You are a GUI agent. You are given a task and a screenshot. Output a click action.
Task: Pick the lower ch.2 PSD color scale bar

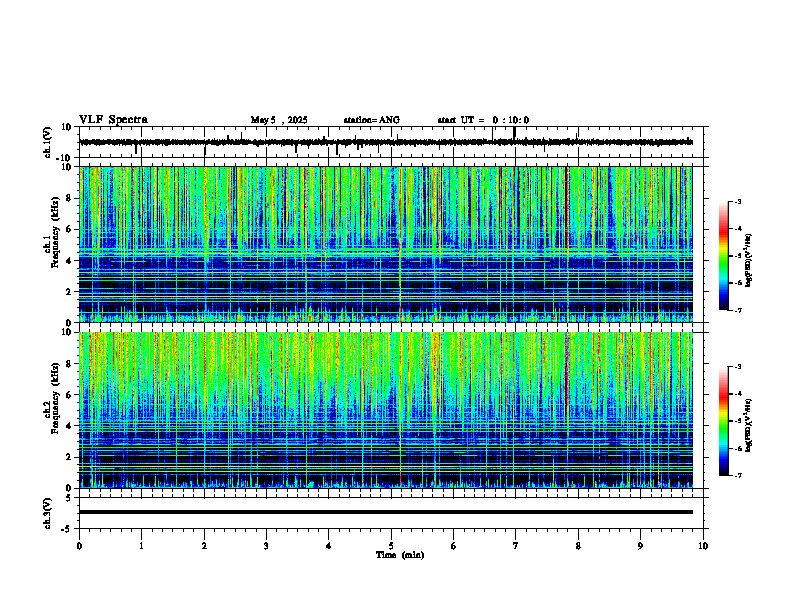[x=724, y=421]
